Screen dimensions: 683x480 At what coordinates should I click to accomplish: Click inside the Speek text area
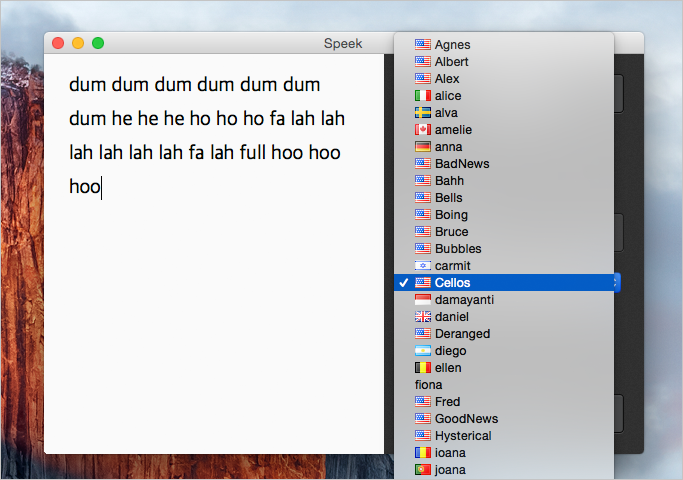click(x=214, y=254)
